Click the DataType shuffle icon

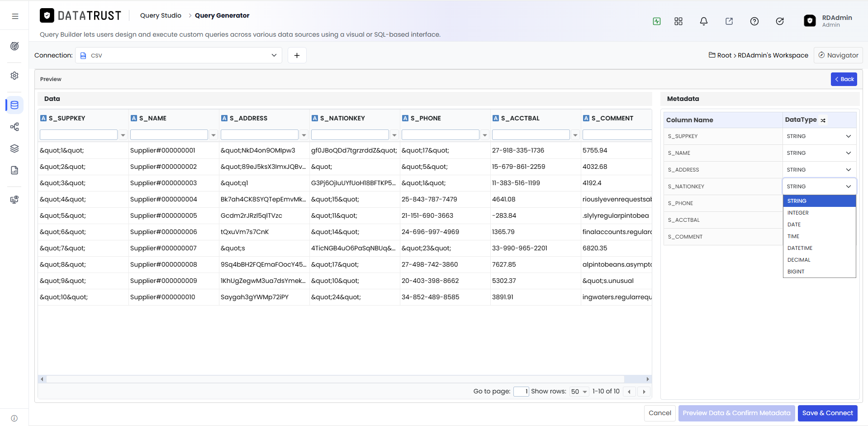click(823, 120)
